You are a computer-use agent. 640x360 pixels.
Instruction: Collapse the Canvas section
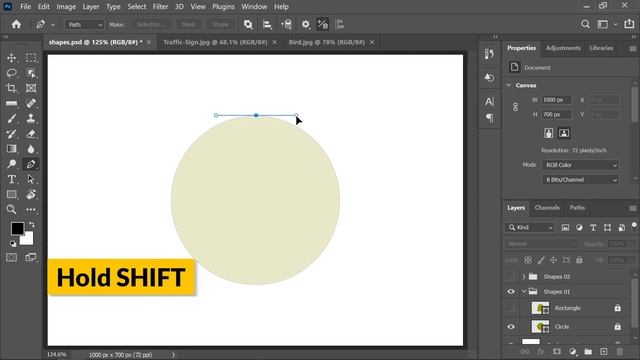[x=509, y=85]
